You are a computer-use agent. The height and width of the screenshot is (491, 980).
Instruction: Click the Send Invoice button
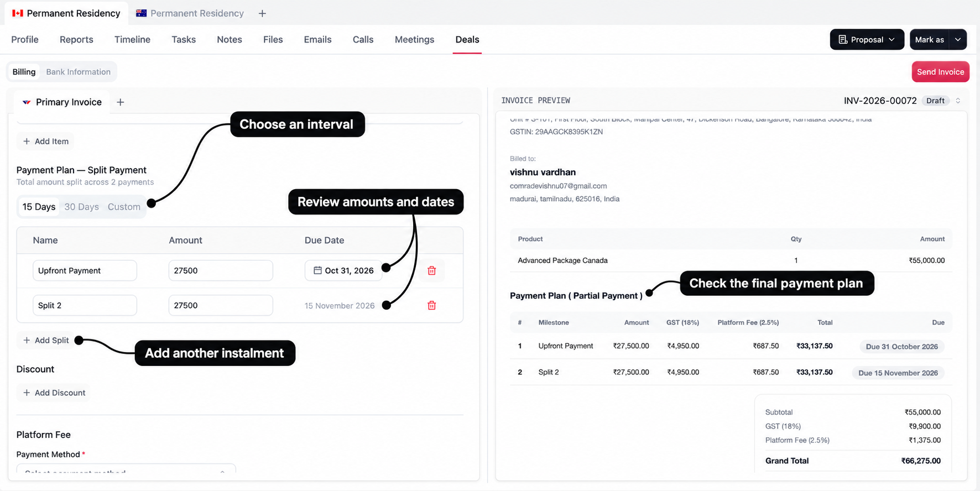click(940, 72)
